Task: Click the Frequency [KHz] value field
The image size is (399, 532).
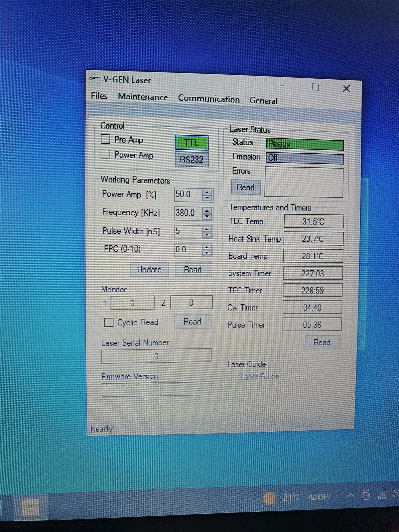Action: pyautogui.click(x=188, y=213)
